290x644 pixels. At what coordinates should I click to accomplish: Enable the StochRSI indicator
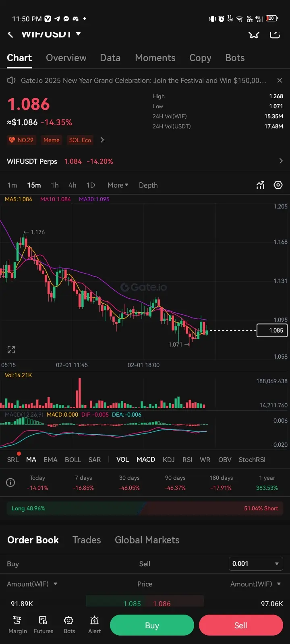pyautogui.click(x=252, y=460)
